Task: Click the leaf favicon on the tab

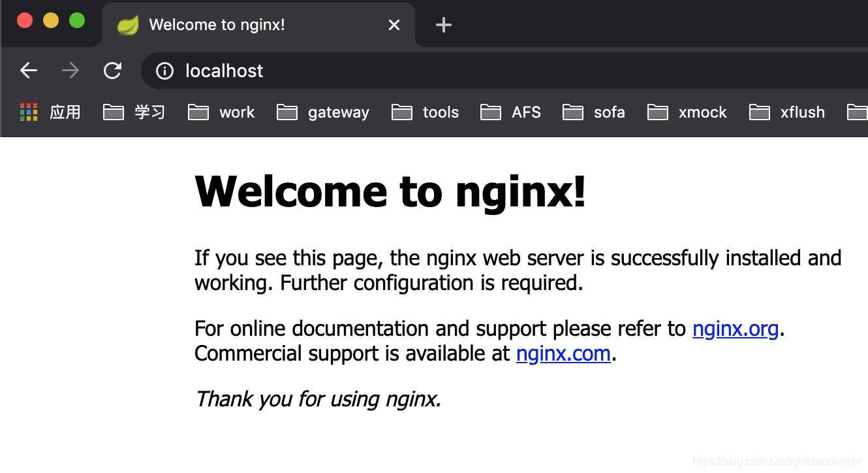Action: tap(128, 25)
